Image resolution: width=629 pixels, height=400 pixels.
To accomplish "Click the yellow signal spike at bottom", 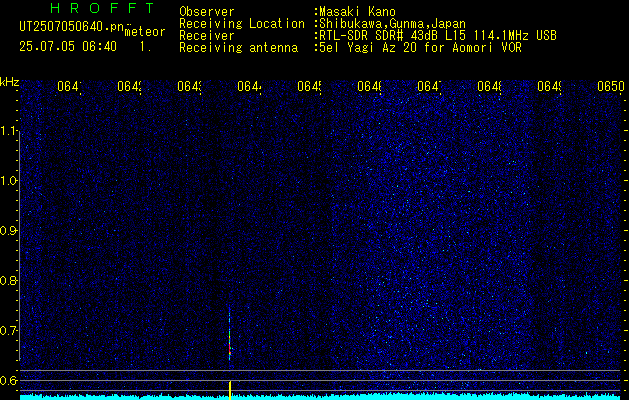I will (230, 390).
